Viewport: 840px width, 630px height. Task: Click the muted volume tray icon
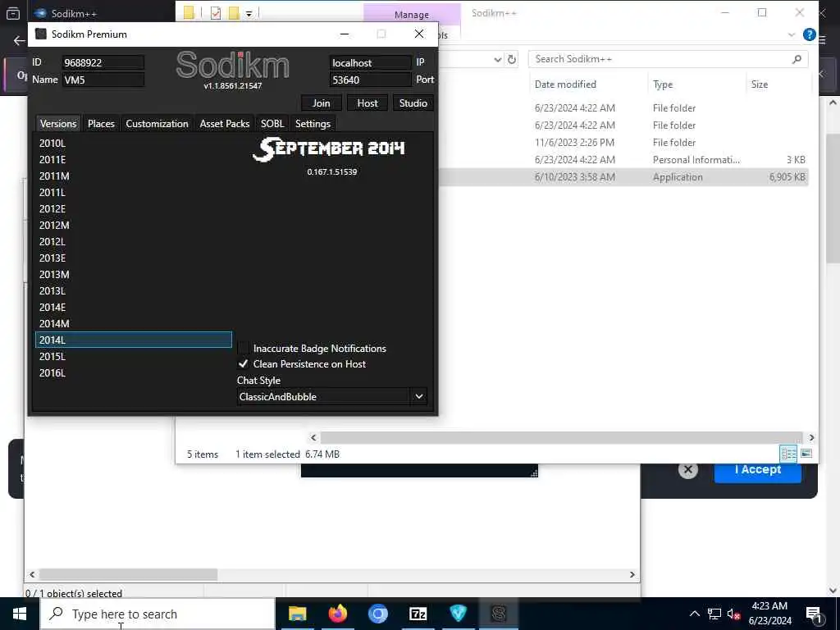[x=733, y=614]
